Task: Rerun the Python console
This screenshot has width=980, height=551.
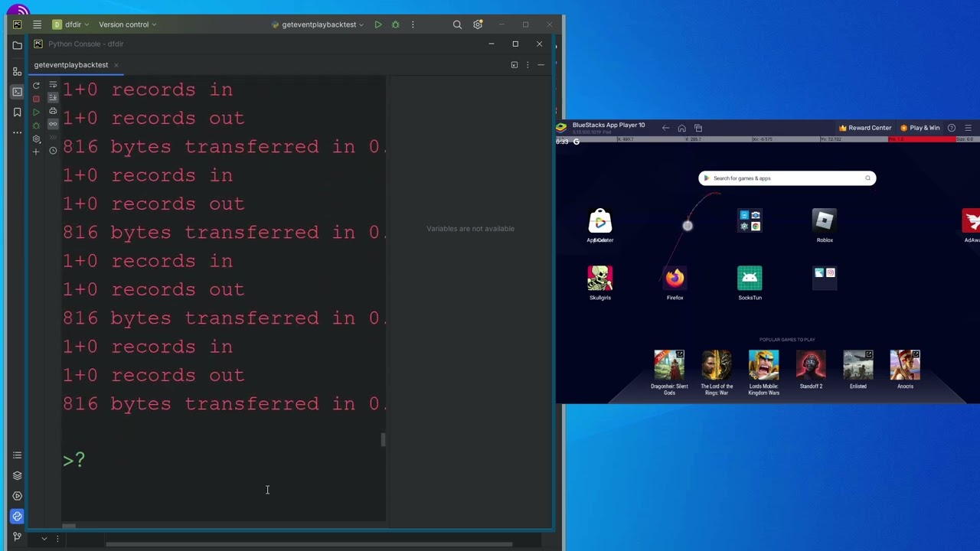Action: 36,85
